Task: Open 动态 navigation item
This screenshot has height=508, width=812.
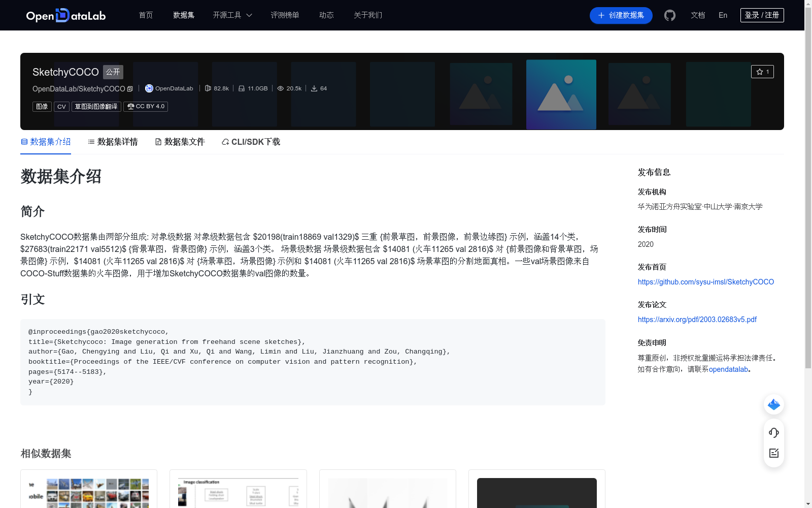Action: click(326, 15)
